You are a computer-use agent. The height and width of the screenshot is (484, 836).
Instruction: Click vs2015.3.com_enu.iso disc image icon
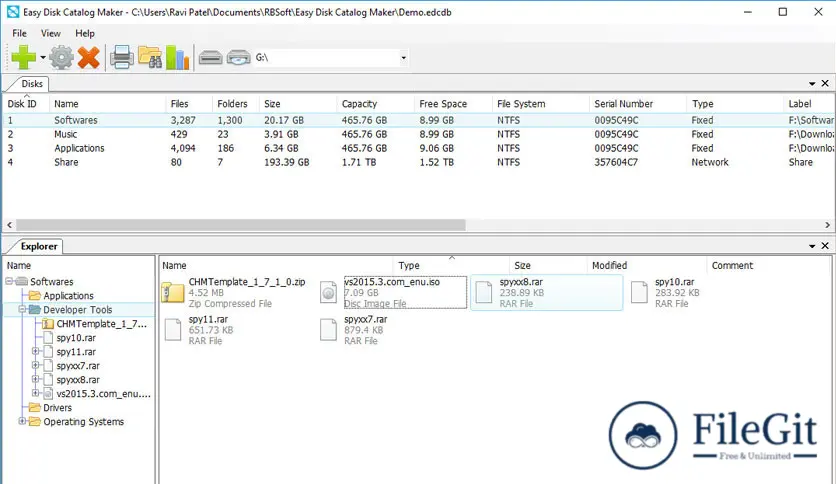328,292
